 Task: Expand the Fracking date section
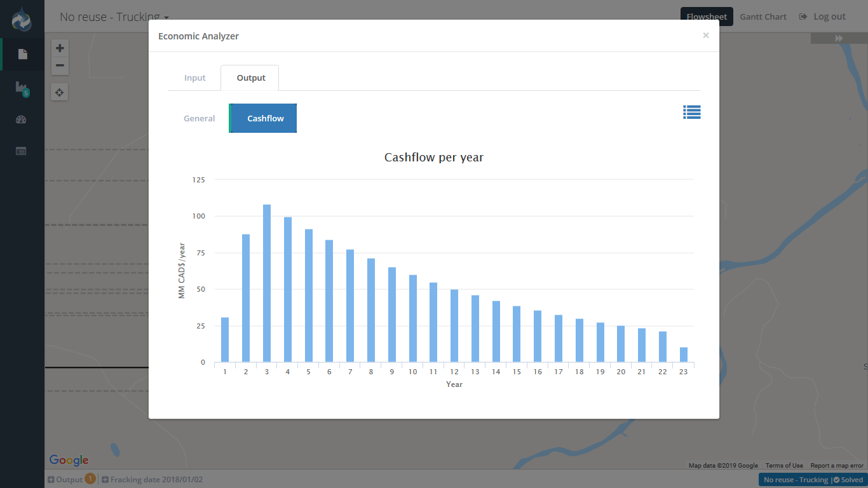(x=153, y=480)
